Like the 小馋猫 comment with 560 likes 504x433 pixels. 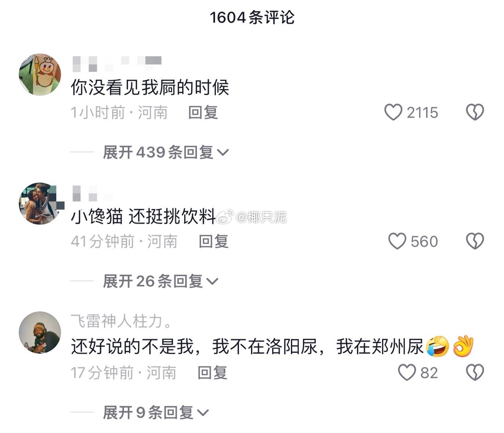click(x=397, y=241)
